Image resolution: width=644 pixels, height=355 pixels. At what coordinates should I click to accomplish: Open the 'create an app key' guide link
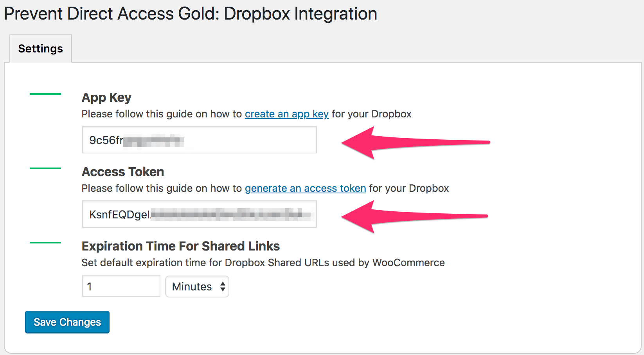[286, 114]
